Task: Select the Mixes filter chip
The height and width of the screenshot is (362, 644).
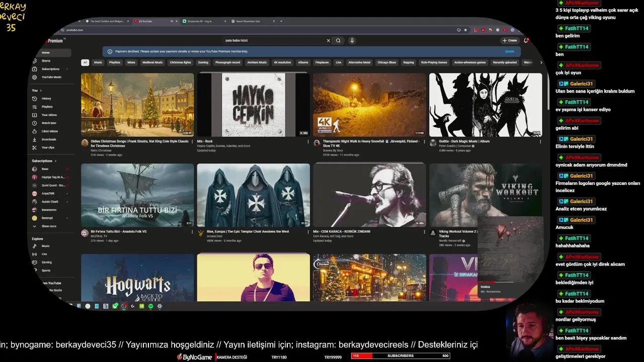Action: 131,62
